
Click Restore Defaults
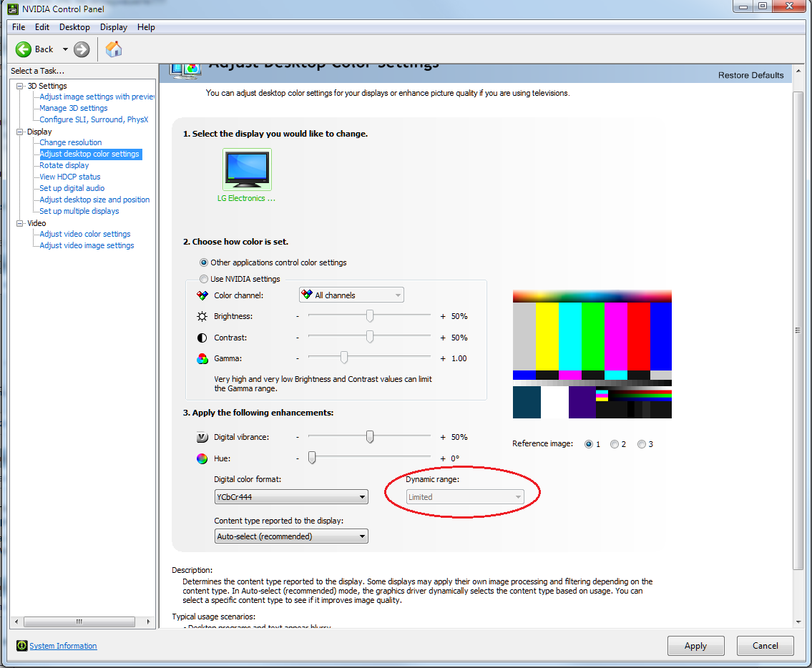tap(751, 76)
